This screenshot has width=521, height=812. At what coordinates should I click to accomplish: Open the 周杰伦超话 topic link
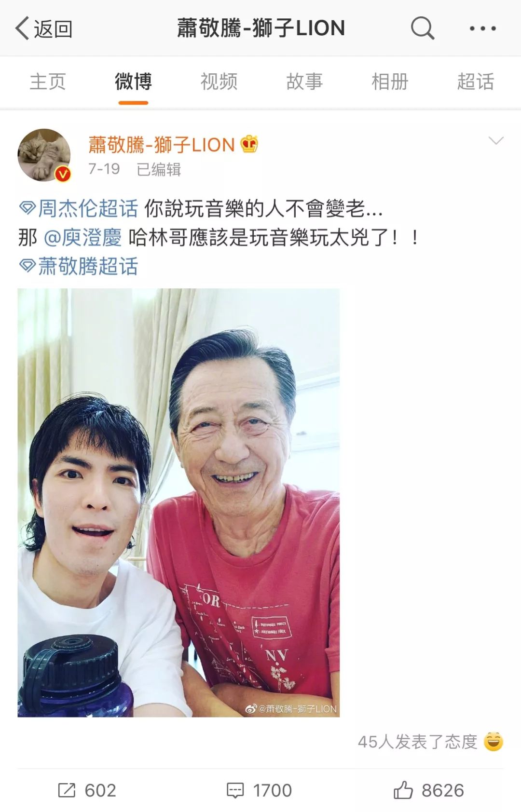79,208
